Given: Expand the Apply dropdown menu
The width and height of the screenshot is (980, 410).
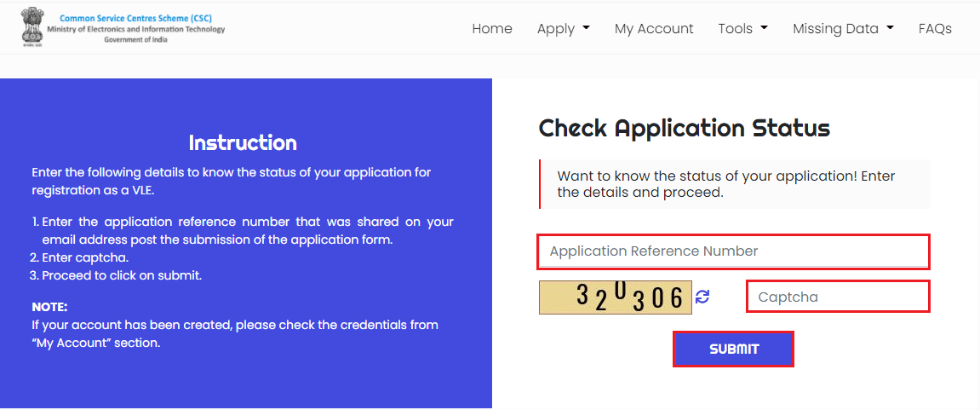Looking at the screenshot, I should (x=563, y=29).
